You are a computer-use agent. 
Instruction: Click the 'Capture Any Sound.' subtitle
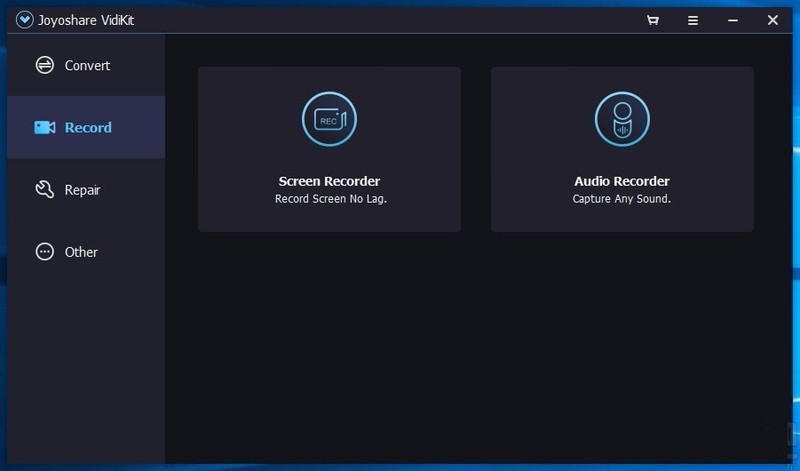pyautogui.click(x=621, y=199)
